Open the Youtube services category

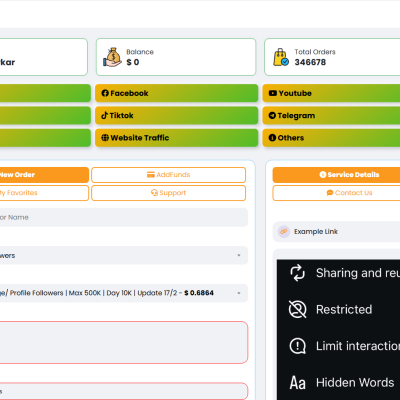pos(331,93)
